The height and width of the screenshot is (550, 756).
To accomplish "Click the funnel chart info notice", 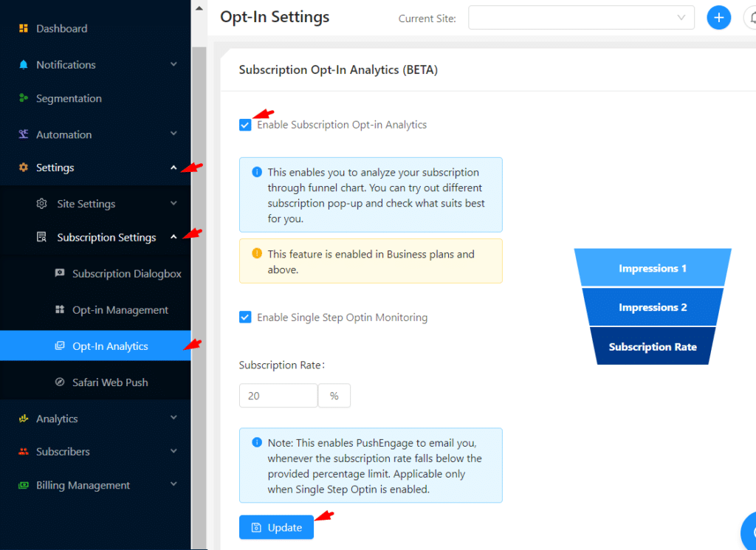I will pos(371,195).
